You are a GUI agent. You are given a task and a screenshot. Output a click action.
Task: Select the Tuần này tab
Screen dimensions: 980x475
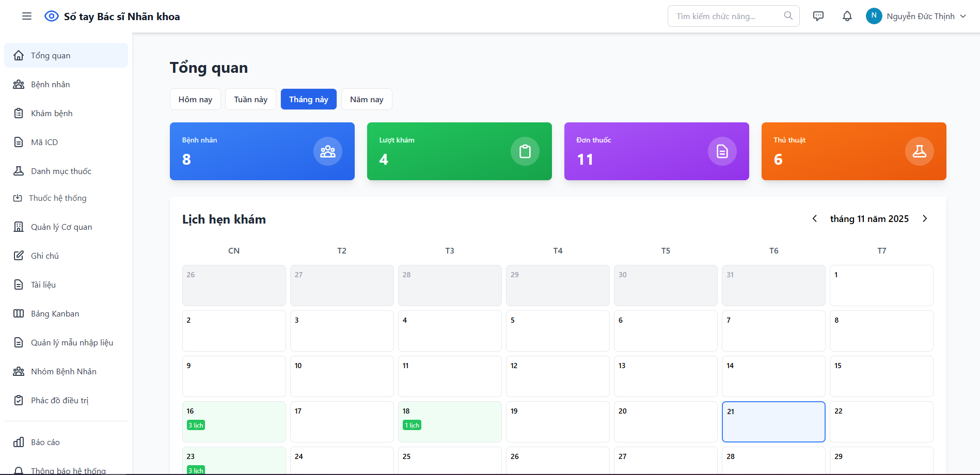[250, 99]
